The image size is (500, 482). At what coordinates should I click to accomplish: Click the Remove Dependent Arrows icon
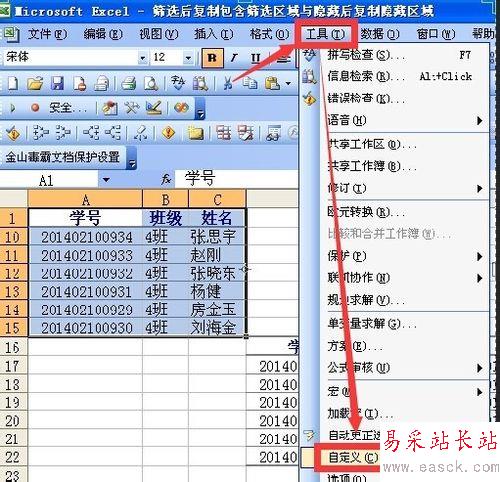pos(113,133)
